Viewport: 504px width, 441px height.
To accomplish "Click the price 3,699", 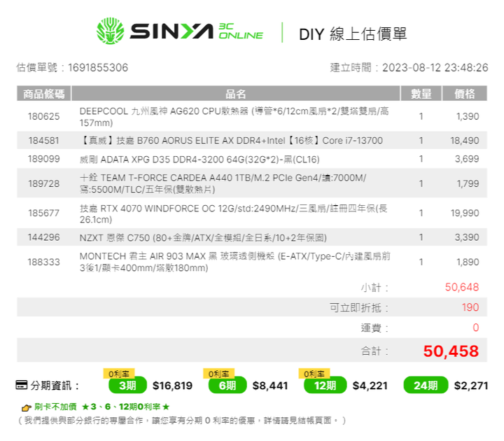I will click(x=467, y=159).
